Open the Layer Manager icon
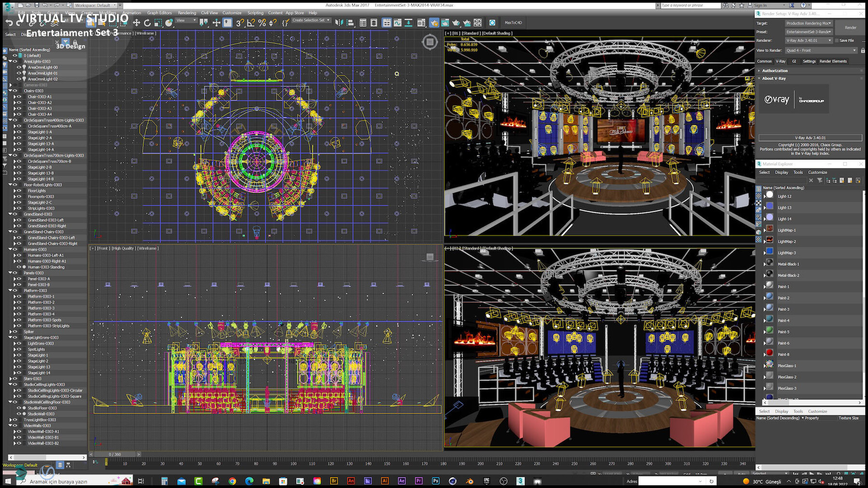868x488 pixels. coord(374,22)
